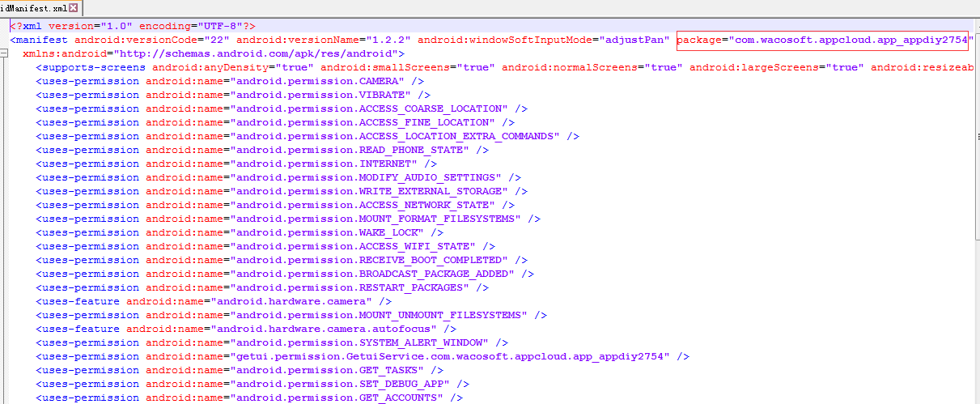Screen dimensions: 980x404
Task: Click the RESTART_PACKAGES permission line
Action: point(262,287)
